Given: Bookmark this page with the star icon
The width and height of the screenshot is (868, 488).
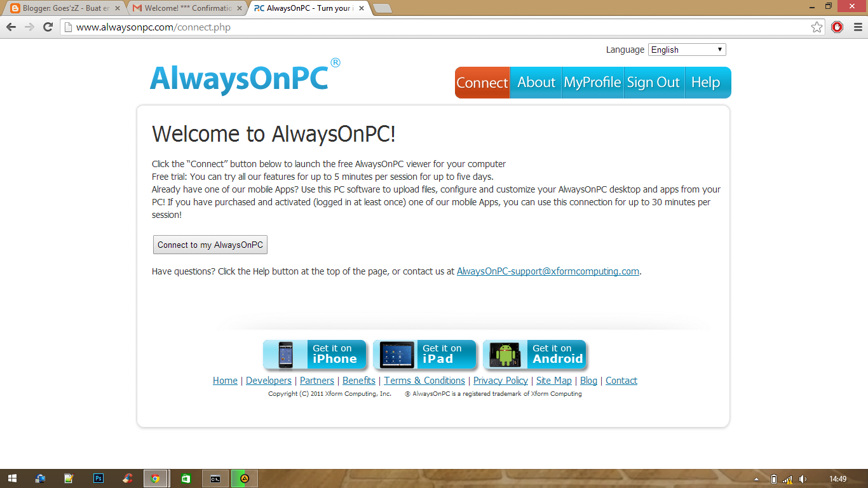Looking at the screenshot, I should click(x=817, y=27).
